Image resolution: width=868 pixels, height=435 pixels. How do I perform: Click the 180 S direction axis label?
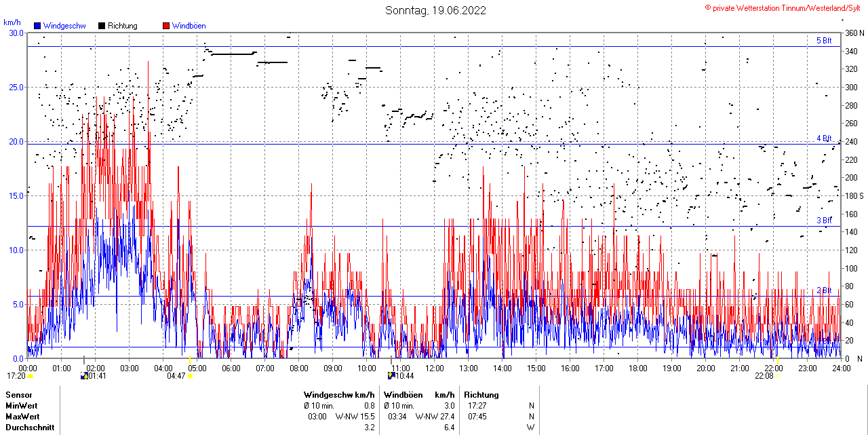854,195
